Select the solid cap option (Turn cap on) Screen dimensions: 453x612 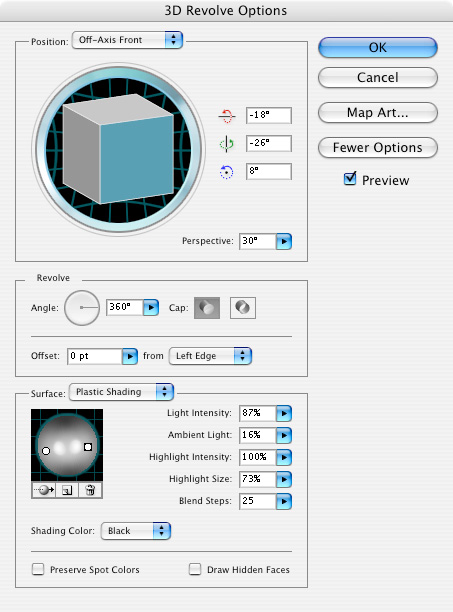207,308
